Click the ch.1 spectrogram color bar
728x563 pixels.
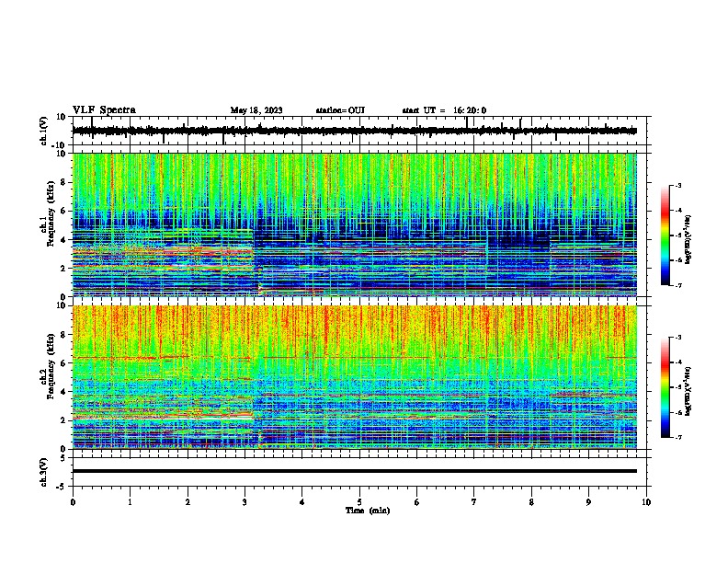coord(665,236)
